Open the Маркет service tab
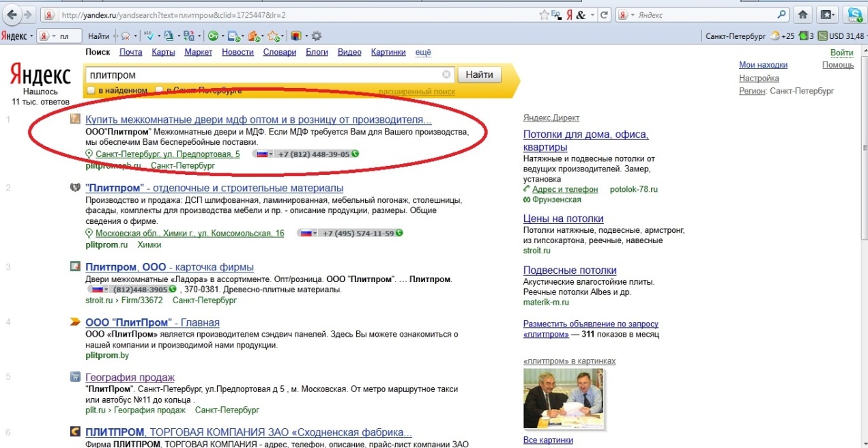Screen dimensions: 868x448 tap(199, 52)
